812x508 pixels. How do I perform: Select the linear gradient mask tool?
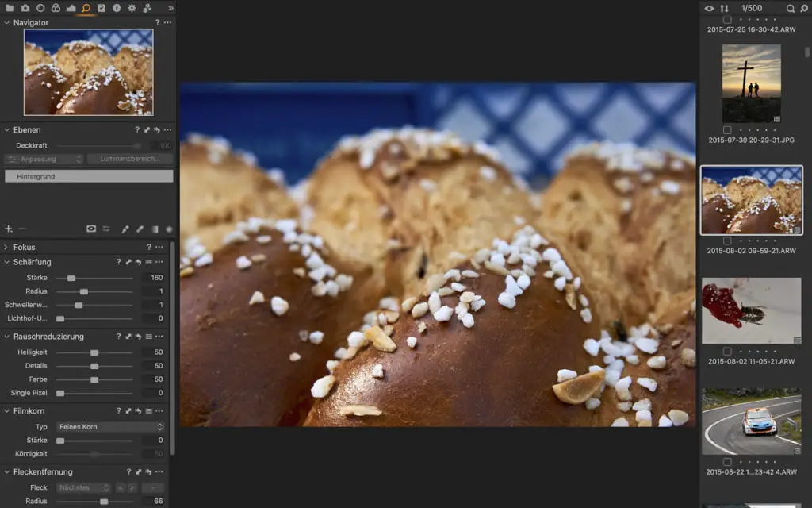pos(155,229)
